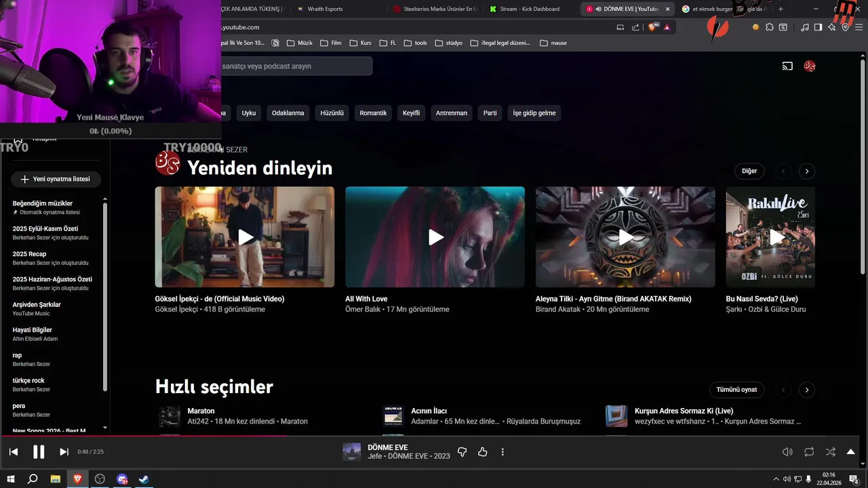
Task: Select the Uyku mood chip
Action: point(249,113)
